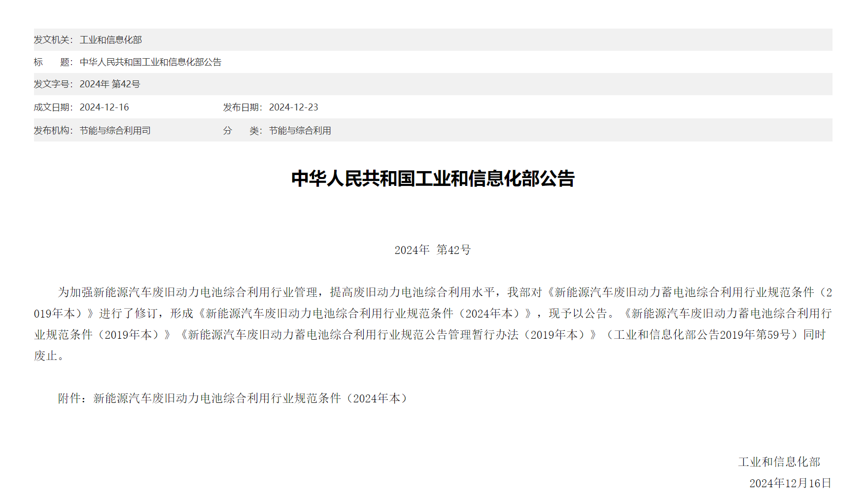
Task: Click the 工业和信息化部 signature at bottom right
Action: [779, 462]
